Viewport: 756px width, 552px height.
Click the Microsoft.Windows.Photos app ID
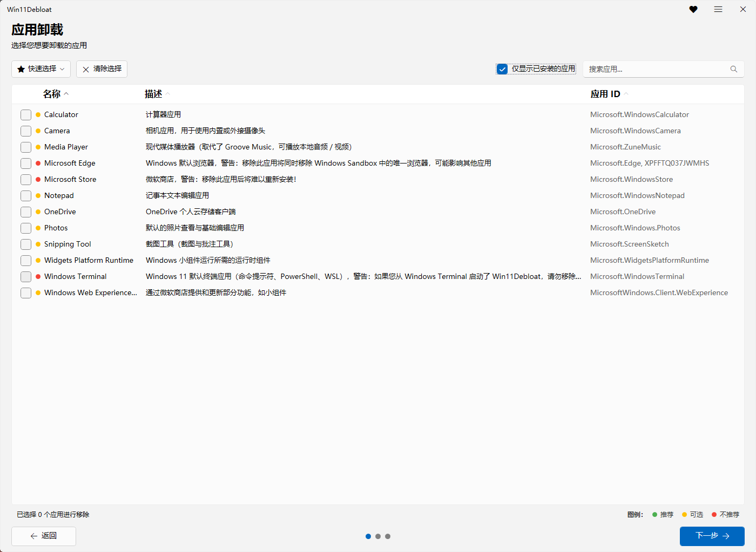(635, 228)
